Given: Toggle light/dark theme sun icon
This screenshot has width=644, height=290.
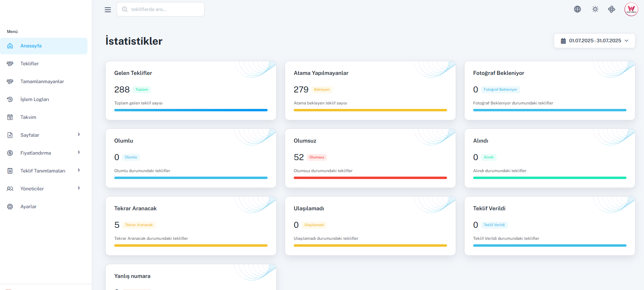Looking at the screenshot, I should (x=595, y=9).
